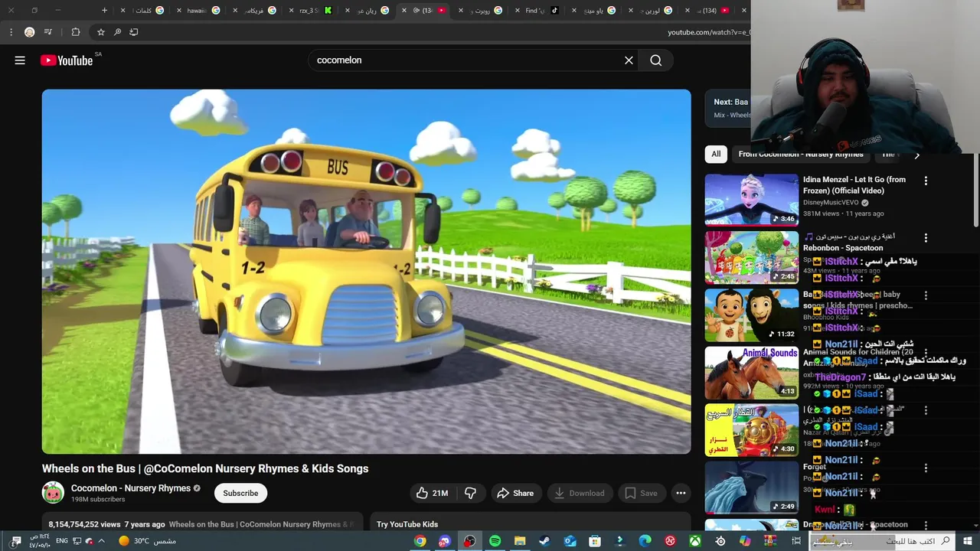
Task: Open Spotify from the taskbar
Action: click(x=495, y=541)
